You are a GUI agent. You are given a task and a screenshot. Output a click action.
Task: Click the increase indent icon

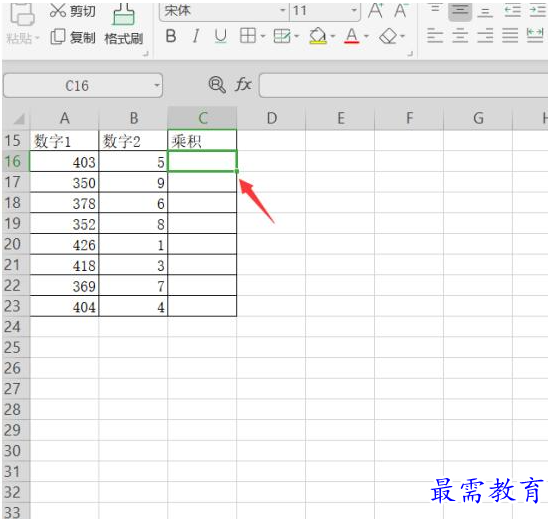click(538, 10)
